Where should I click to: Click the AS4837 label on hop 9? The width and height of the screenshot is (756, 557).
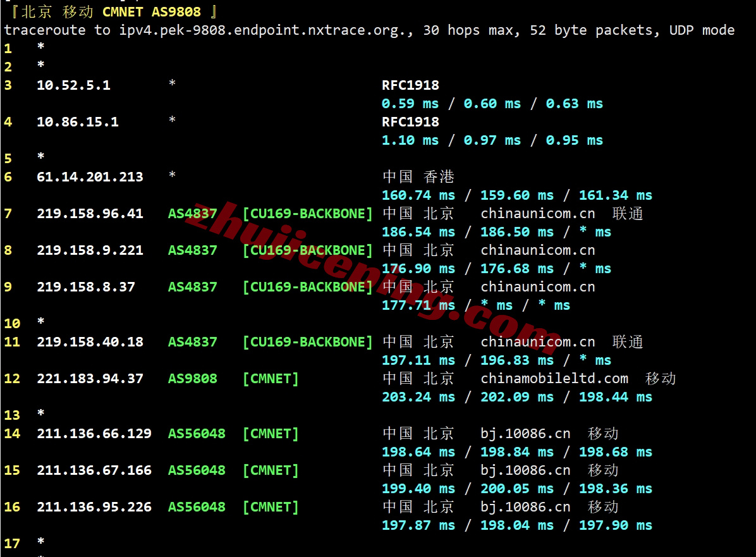(192, 287)
